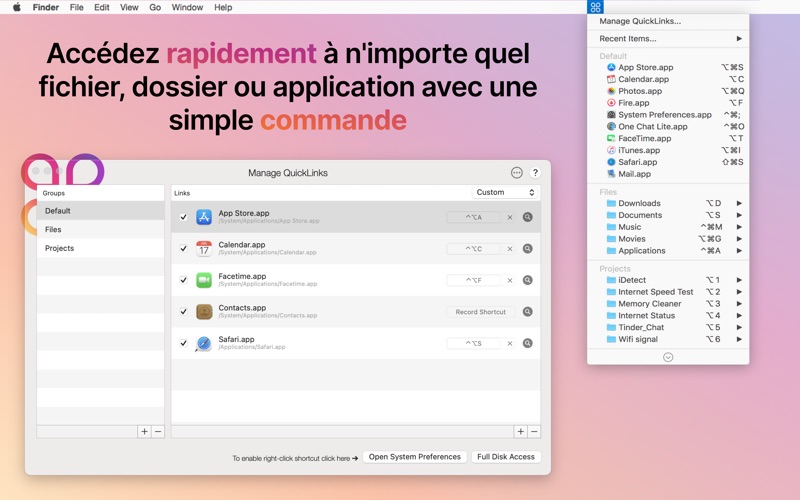800x500 pixels.
Task: Expand the Documents folder submenu arrow
Action: (739, 215)
